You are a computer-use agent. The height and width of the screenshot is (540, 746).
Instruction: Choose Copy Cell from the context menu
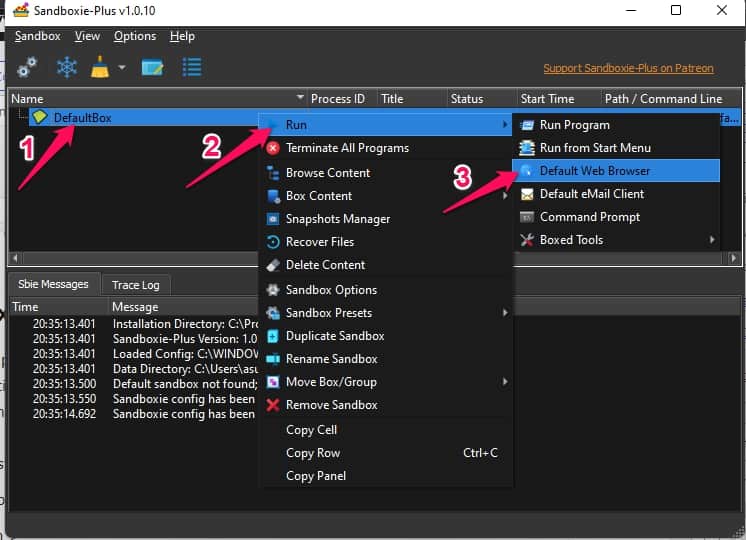(385, 430)
